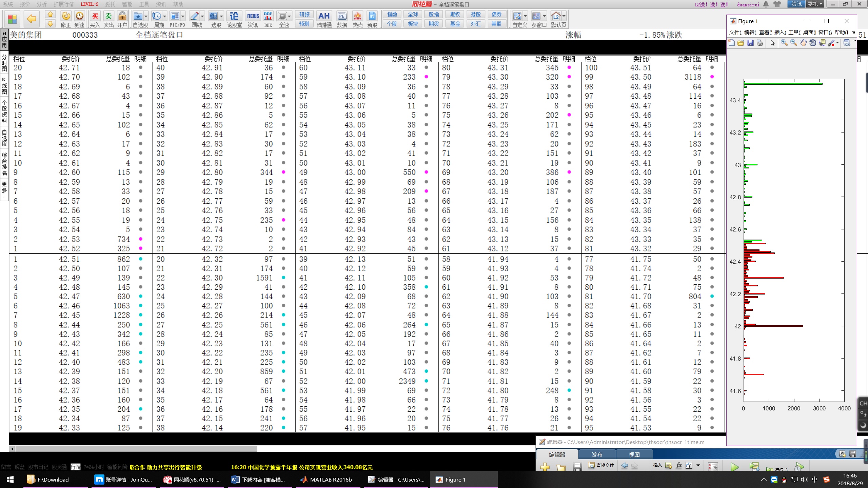Viewport: 868px width, 488px height.
Task: Toggle detail dot for price 42.80
Action: [x=283, y=172]
